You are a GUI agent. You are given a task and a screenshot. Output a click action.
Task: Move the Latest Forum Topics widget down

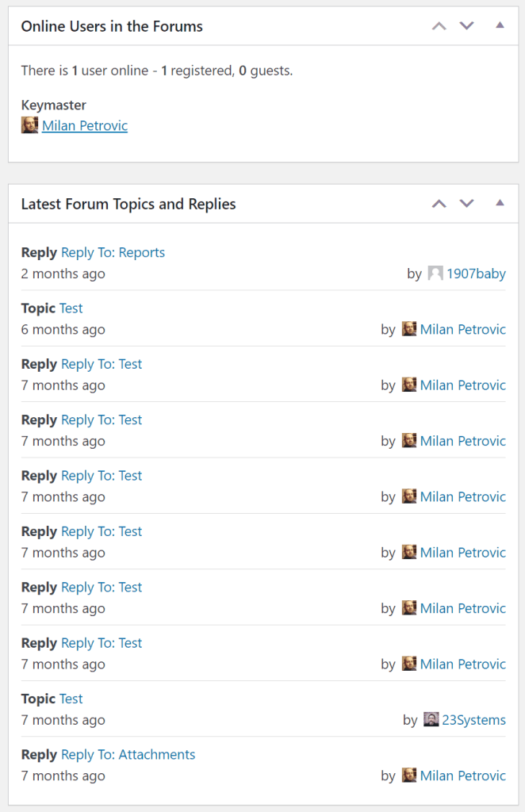pos(466,203)
